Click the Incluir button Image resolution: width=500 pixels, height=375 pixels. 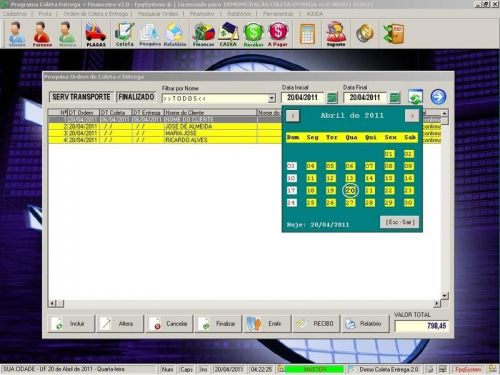[x=71, y=324]
